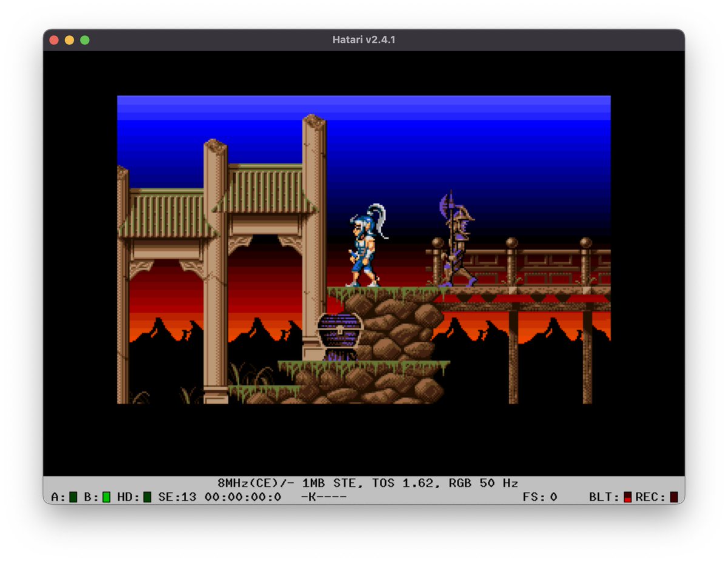
Task: Click the TOS 1.62 status text
Action: click(402, 483)
